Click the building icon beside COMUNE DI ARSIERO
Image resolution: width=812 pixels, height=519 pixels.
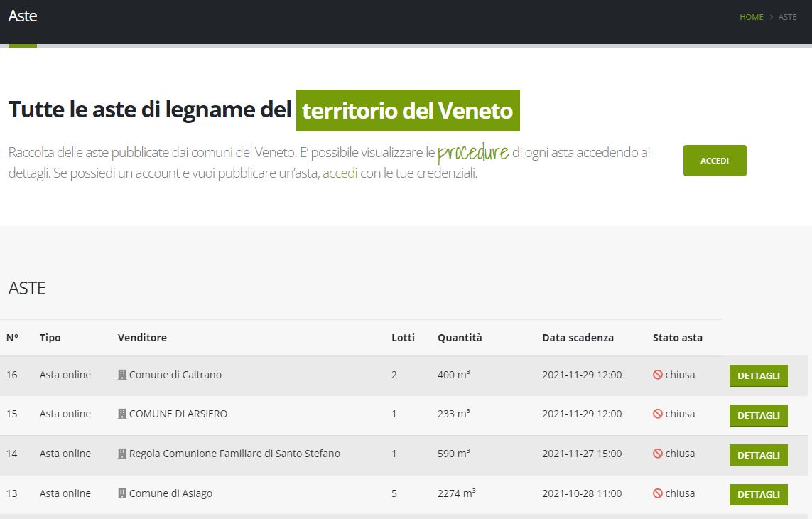pos(122,414)
